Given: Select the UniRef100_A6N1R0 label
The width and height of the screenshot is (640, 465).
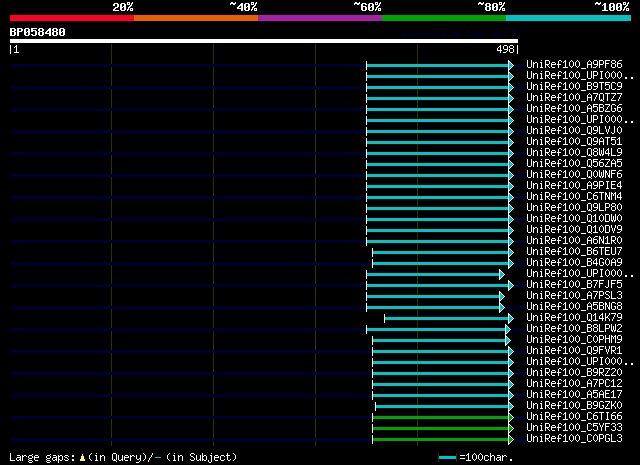Looking at the screenshot, I should click(x=574, y=241).
